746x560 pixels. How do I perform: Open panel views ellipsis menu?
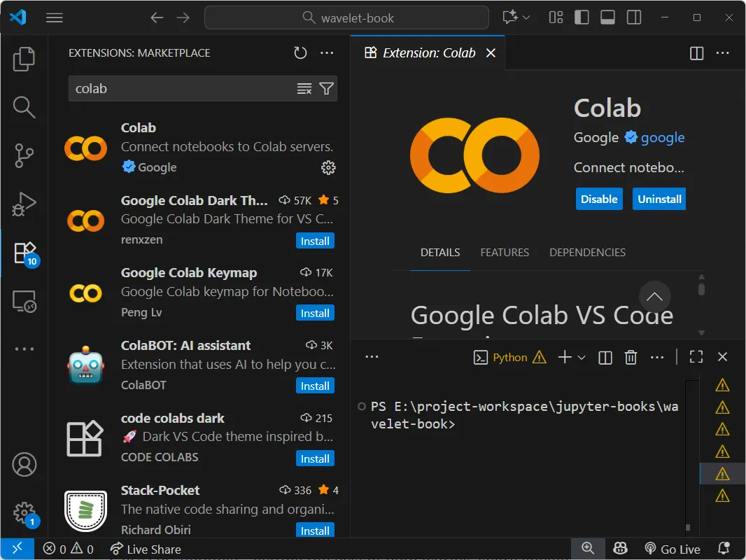(x=372, y=357)
